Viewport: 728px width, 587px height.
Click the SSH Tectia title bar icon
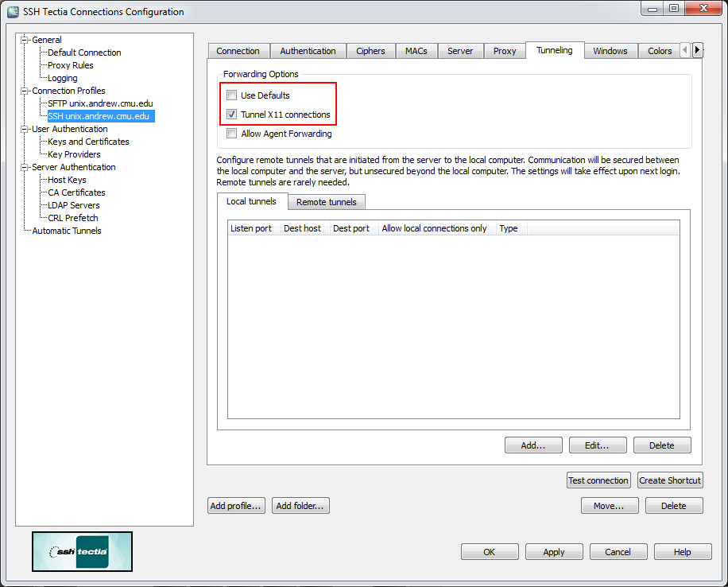[13, 12]
